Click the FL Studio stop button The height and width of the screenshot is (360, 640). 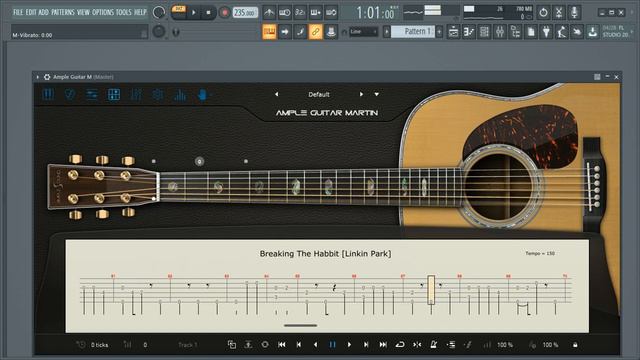point(208,13)
